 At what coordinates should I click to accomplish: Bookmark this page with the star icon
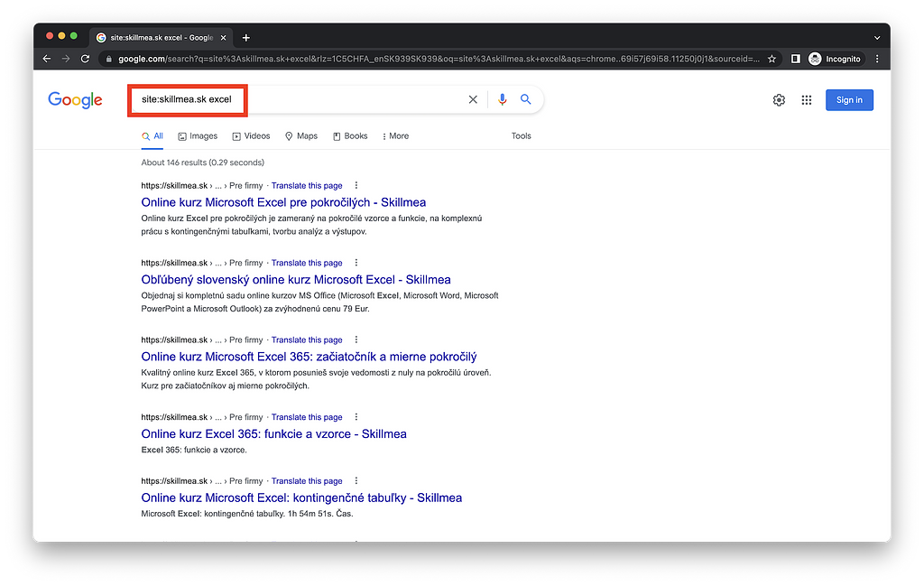772,59
